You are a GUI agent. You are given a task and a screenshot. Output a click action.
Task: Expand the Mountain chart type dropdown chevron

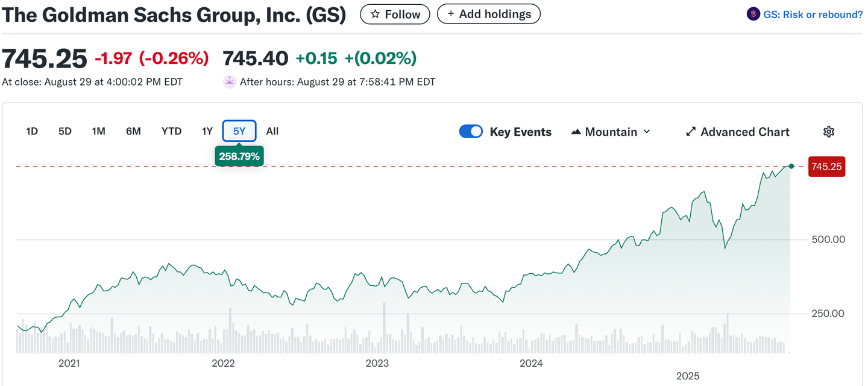coord(647,132)
